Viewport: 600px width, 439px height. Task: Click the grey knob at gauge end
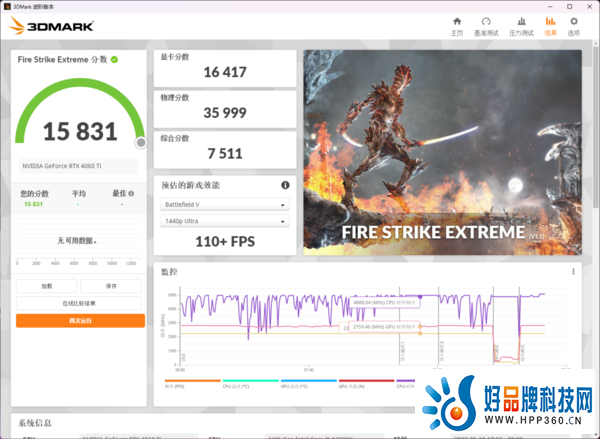141,142
